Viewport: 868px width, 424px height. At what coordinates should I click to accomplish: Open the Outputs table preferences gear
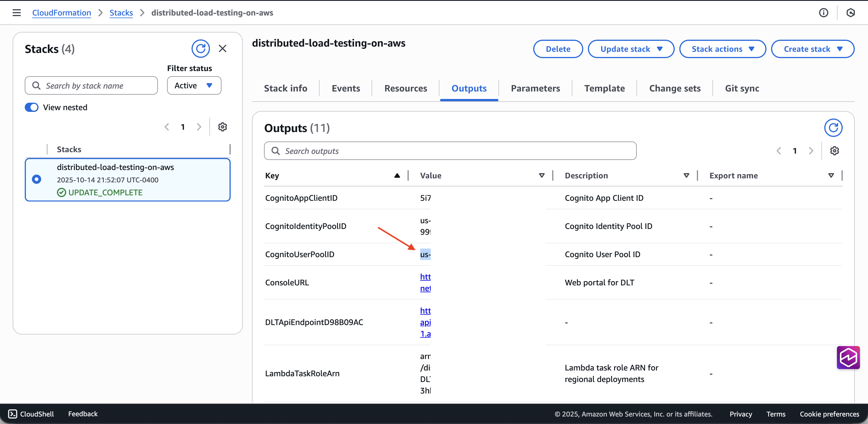835,151
